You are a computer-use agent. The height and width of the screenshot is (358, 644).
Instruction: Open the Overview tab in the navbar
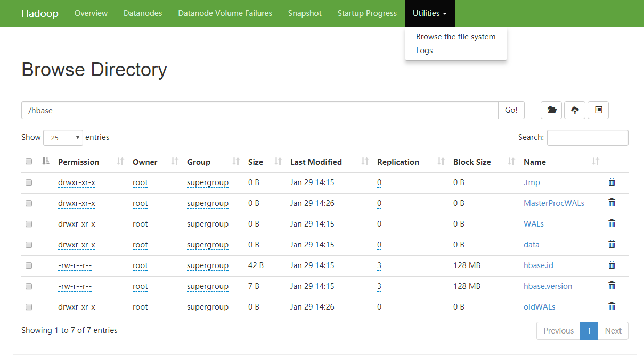(91, 13)
